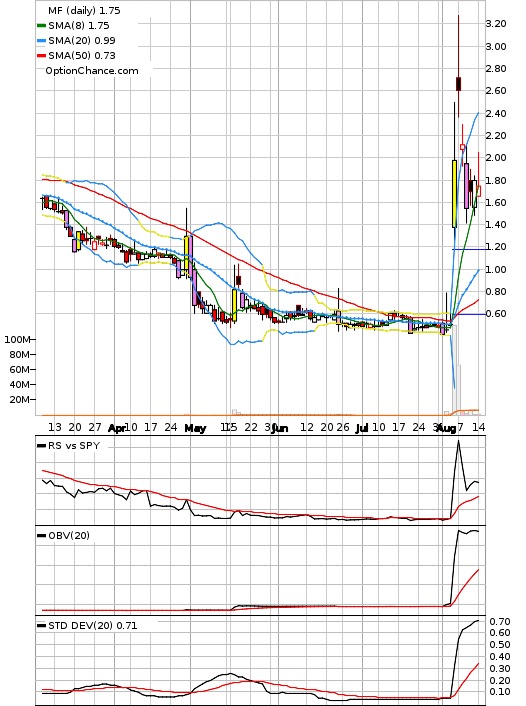This screenshot has height=706, width=526.
Task: Click the 2.00 price axis label
Action: (496, 158)
